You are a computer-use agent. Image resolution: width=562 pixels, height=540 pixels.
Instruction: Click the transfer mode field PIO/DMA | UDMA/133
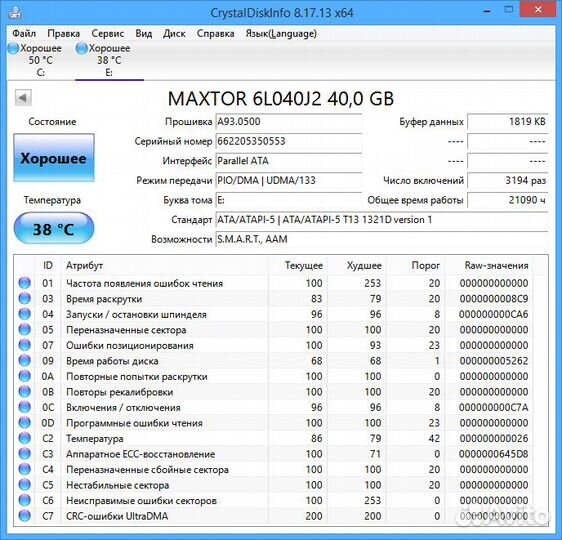click(289, 180)
